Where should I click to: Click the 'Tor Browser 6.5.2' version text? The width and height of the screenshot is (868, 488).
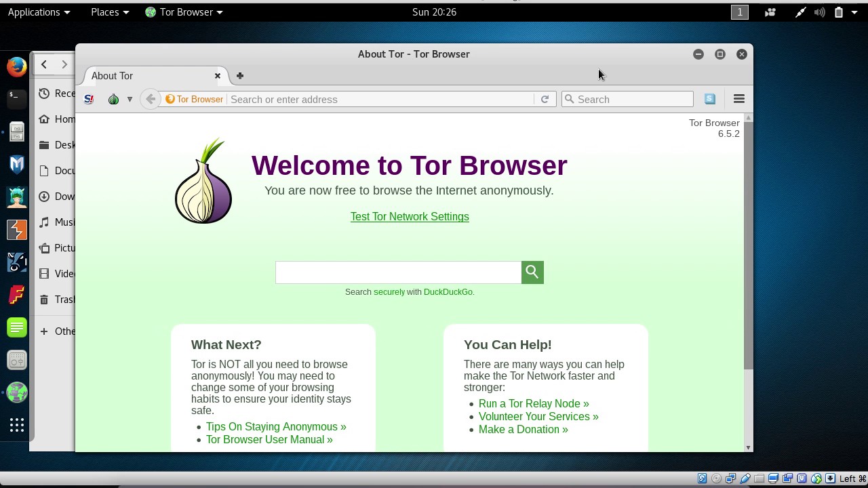714,128
